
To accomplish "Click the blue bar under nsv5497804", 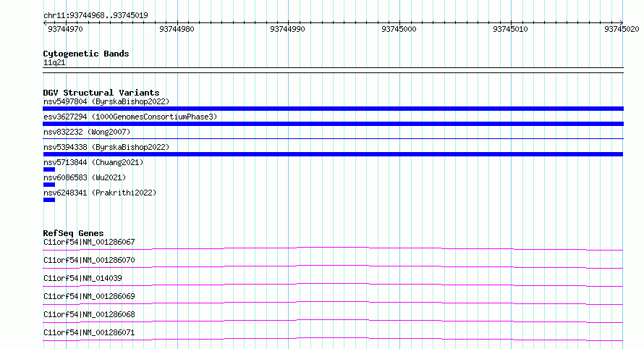I will click(x=333, y=109).
